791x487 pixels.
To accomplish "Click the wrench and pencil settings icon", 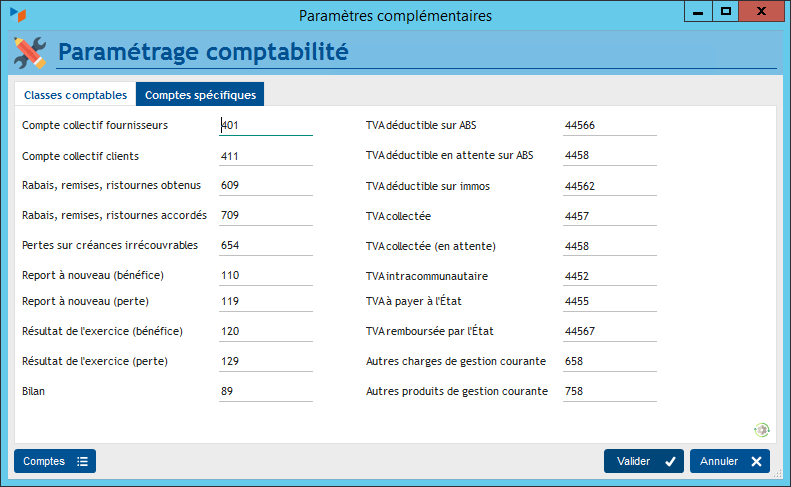I will click(x=30, y=52).
